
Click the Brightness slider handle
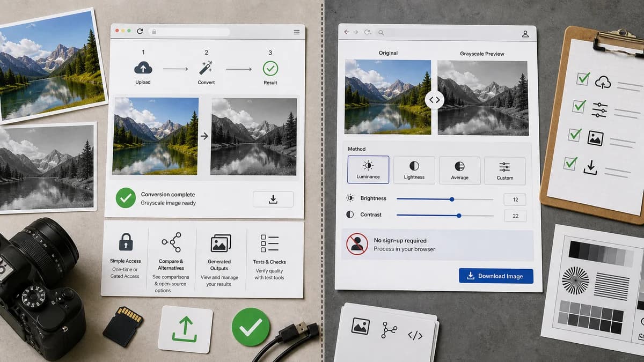pos(452,199)
